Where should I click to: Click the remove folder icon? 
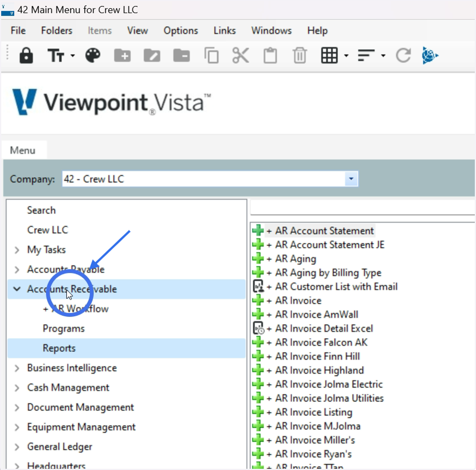(x=182, y=55)
